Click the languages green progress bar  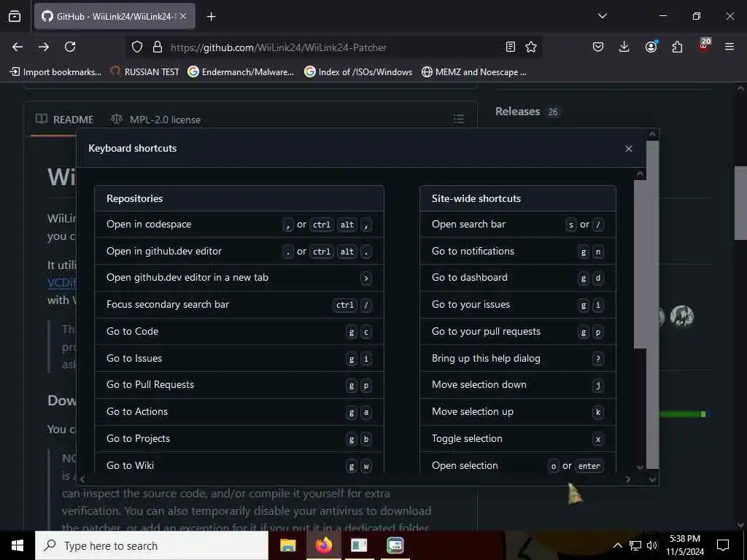[679, 414]
